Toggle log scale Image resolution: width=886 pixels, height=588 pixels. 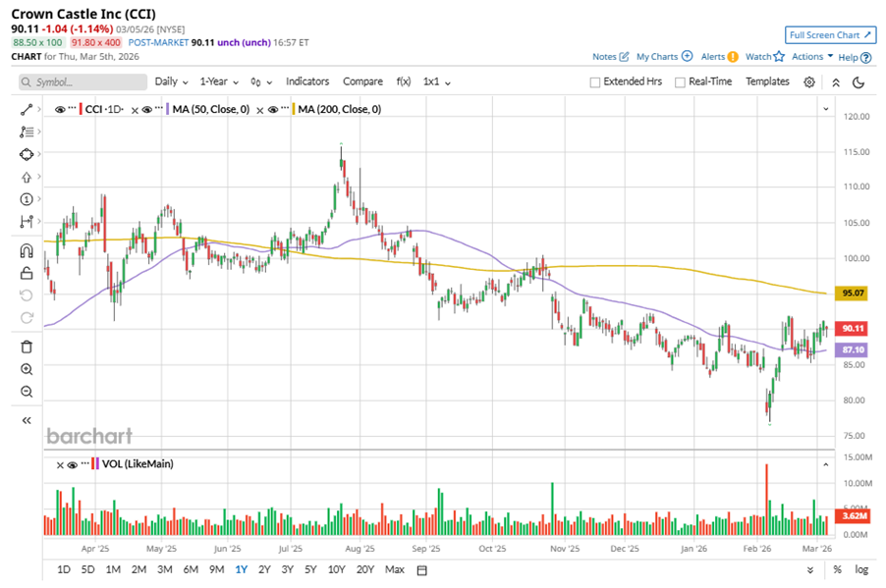861,570
